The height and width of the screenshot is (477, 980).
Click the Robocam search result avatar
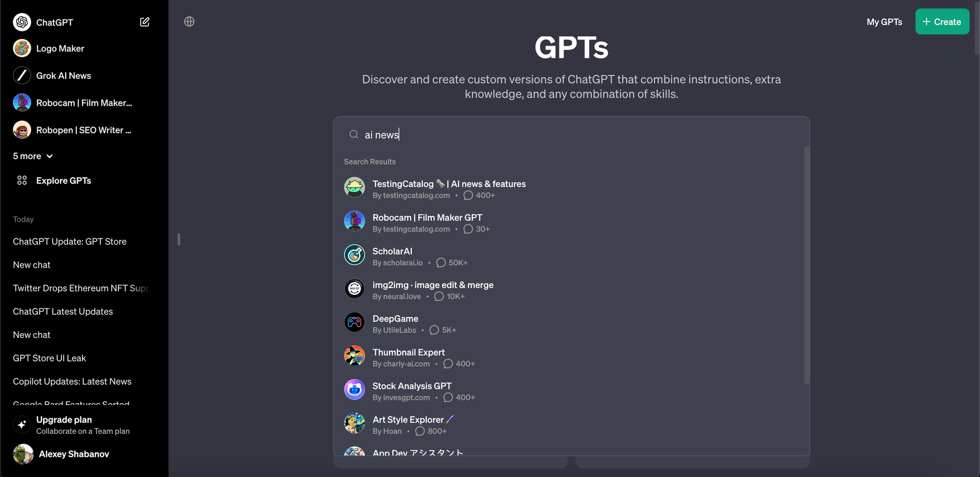point(354,221)
